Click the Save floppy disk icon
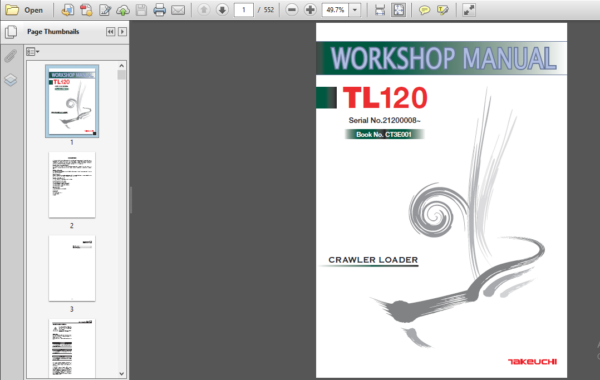Viewport: 600px width, 380px height. click(141, 10)
